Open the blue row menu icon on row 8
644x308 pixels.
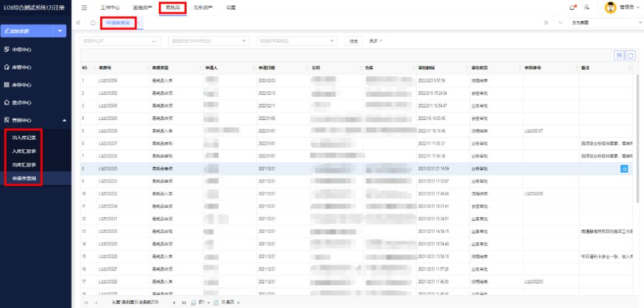click(624, 168)
